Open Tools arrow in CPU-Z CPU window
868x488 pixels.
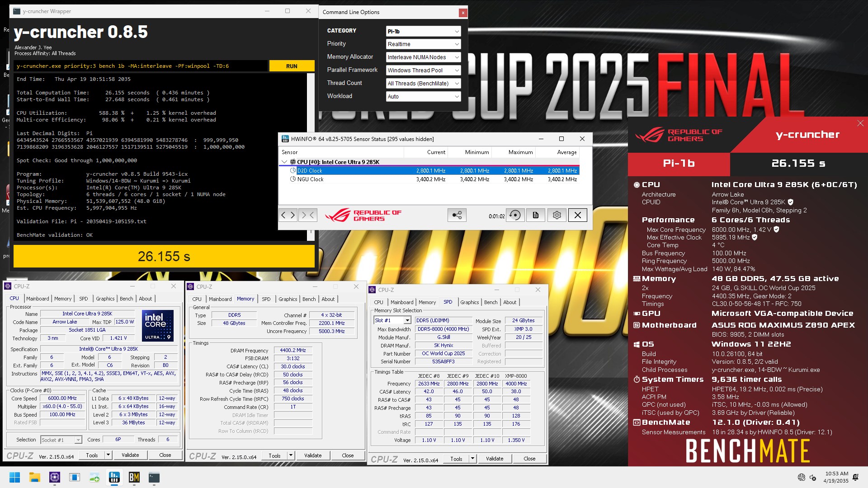(x=108, y=455)
